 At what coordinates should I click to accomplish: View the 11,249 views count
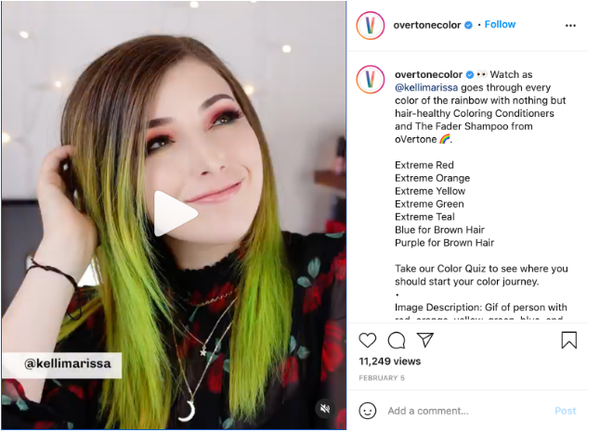(x=390, y=361)
